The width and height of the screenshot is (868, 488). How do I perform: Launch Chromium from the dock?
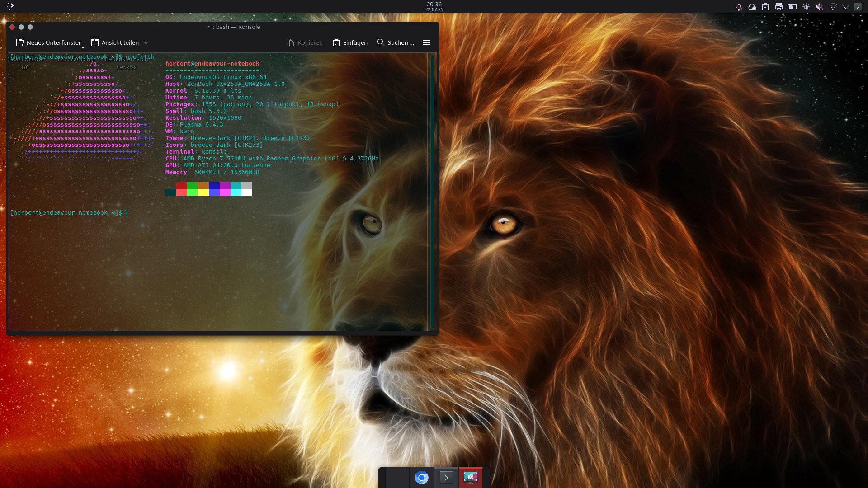pos(421,478)
